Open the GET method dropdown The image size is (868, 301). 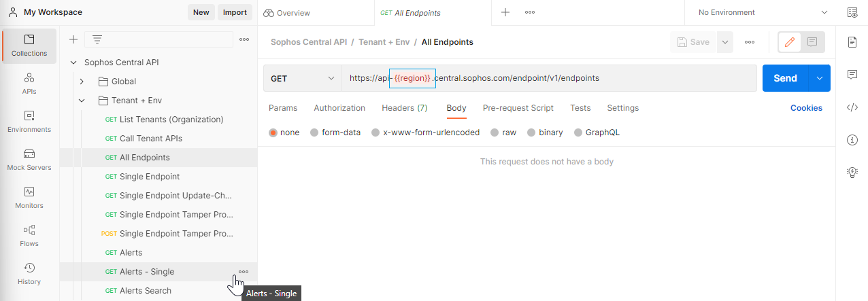point(303,78)
